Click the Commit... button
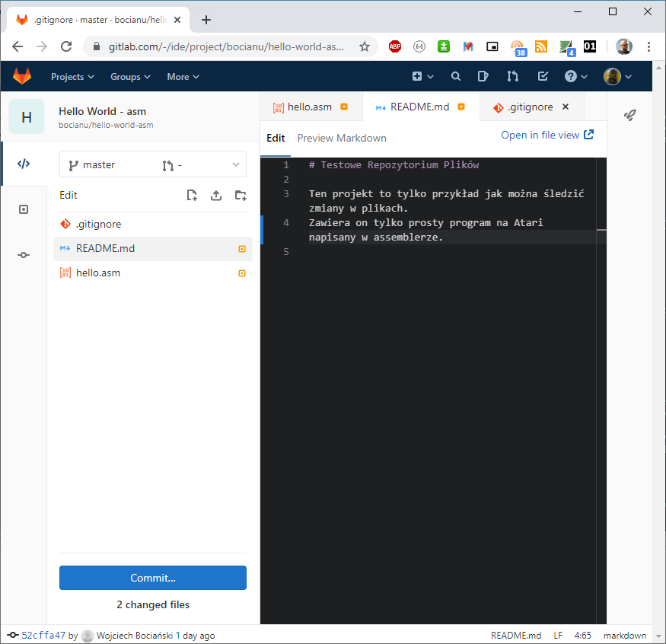The height and width of the screenshot is (644, 666). click(x=152, y=578)
